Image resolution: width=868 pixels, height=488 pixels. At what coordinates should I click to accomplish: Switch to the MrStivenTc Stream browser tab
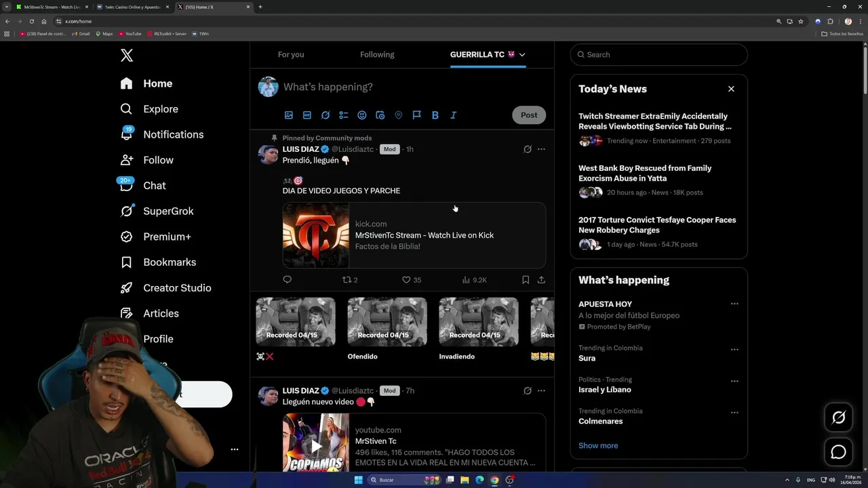[52, 7]
